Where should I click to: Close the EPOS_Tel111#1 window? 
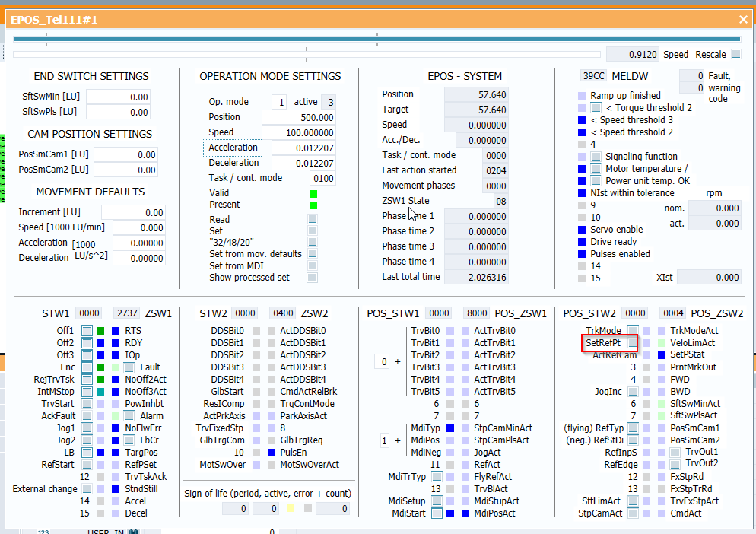pos(743,19)
